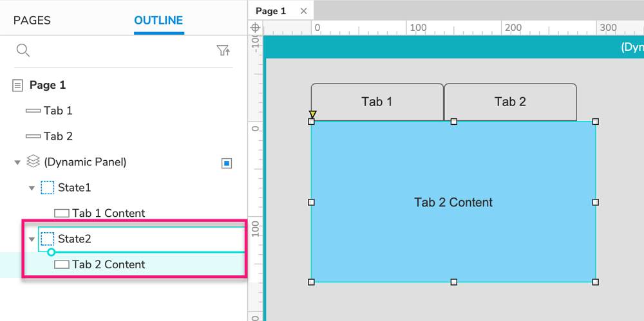Click the search magnifier icon in Outline
The image size is (644, 321).
(23, 51)
